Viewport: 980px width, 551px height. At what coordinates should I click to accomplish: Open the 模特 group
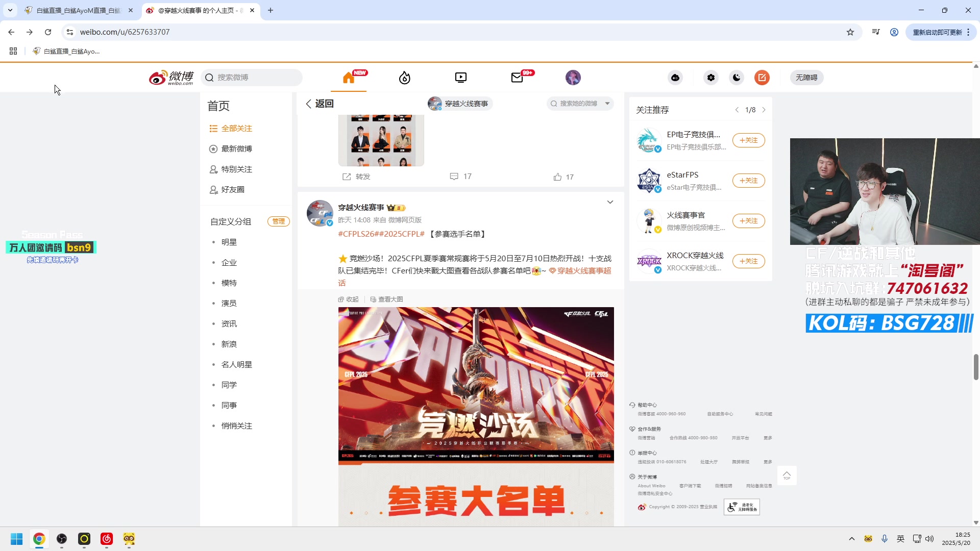(229, 283)
